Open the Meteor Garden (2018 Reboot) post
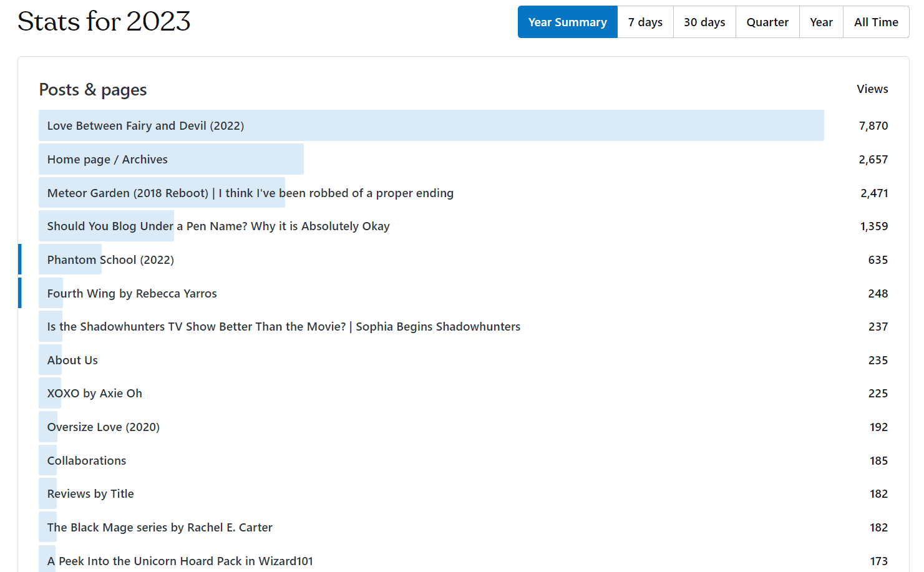Image resolution: width=924 pixels, height=572 pixels. pos(250,193)
